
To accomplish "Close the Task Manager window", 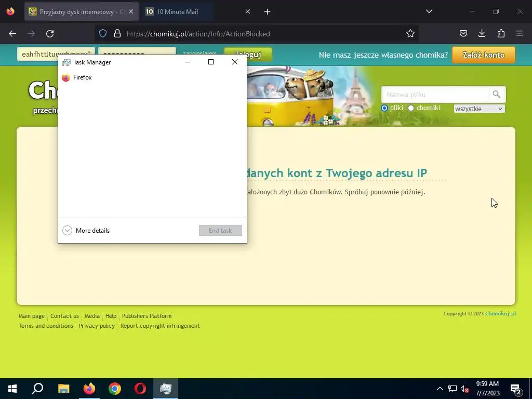I will (235, 62).
